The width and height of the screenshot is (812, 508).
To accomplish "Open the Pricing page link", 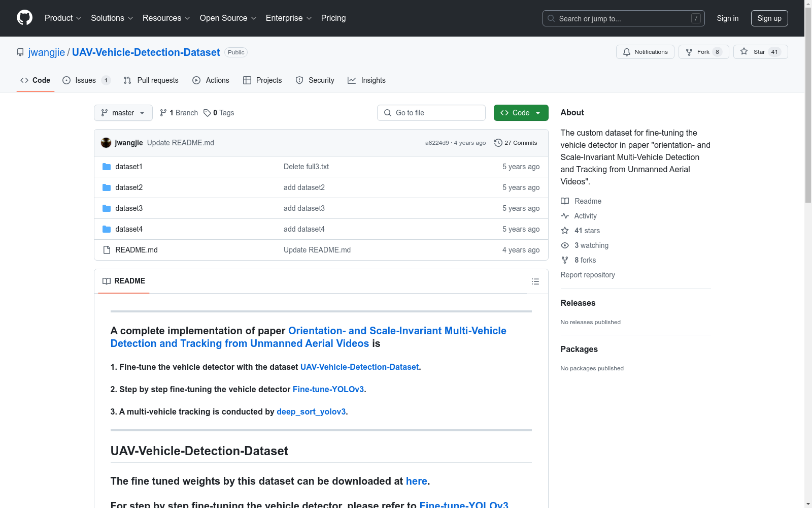I will (333, 18).
